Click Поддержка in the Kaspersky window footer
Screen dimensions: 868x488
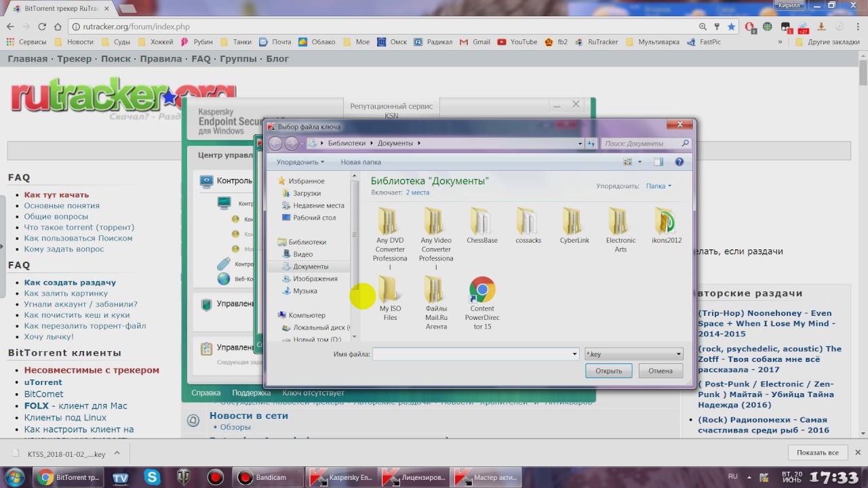tap(251, 392)
